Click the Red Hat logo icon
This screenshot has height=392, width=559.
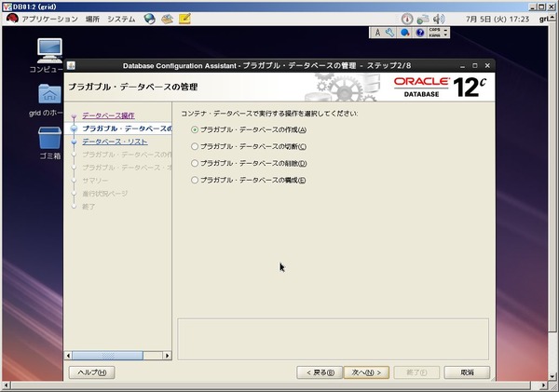[12, 19]
